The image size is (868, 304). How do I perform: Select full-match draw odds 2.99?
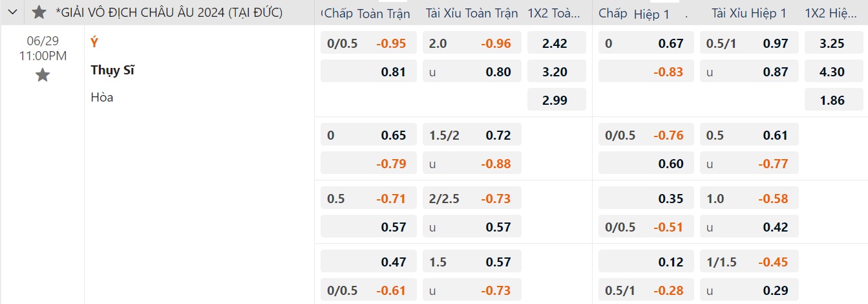tap(556, 99)
